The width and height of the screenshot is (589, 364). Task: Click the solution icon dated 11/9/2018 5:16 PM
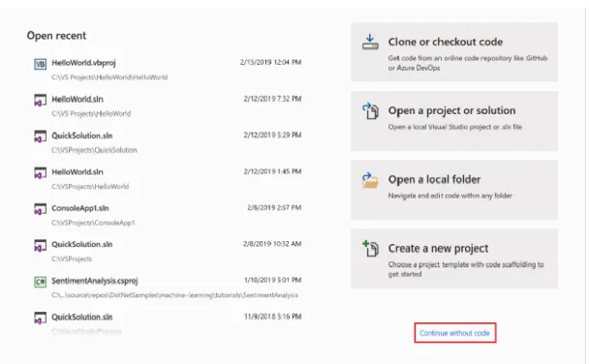pos(40,318)
